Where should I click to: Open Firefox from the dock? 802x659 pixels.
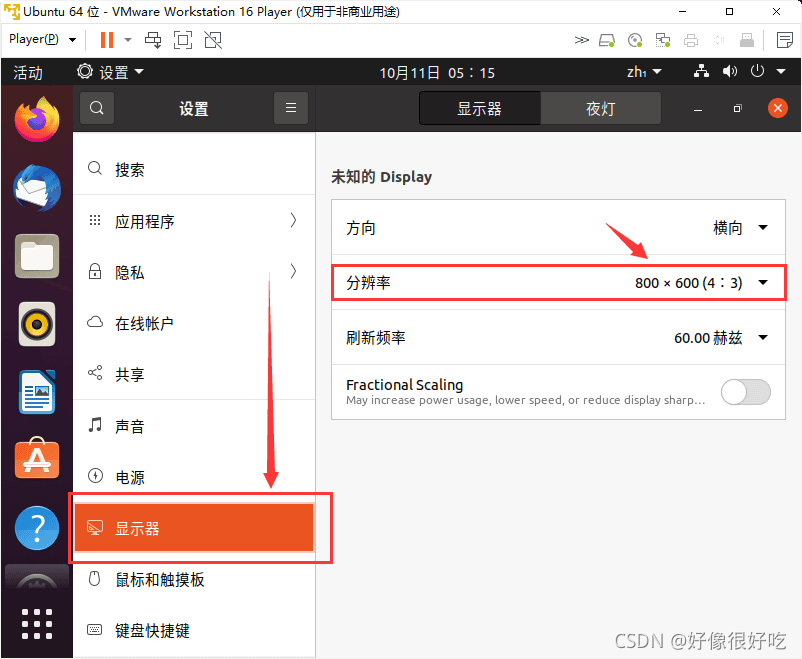click(37, 119)
